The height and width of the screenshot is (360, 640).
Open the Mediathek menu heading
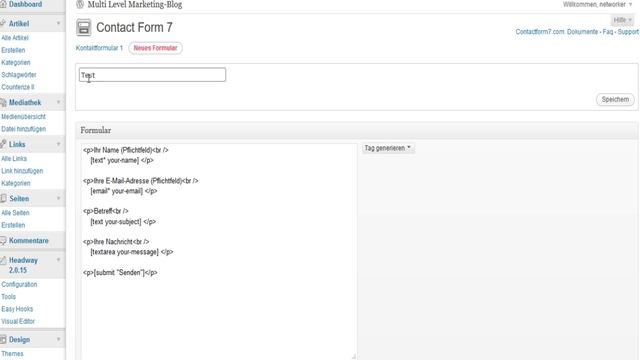pyautogui.click(x=25, y=102)
